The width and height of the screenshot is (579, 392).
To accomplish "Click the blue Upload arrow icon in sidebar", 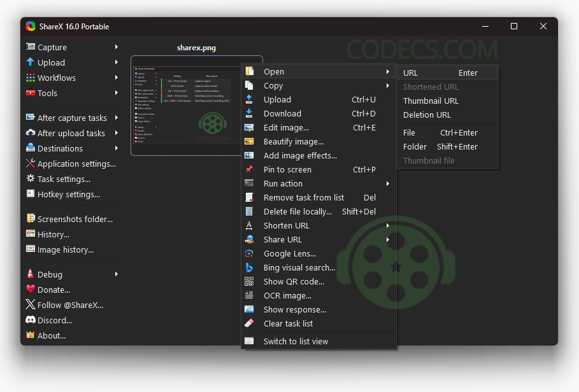I will (31, 62).
